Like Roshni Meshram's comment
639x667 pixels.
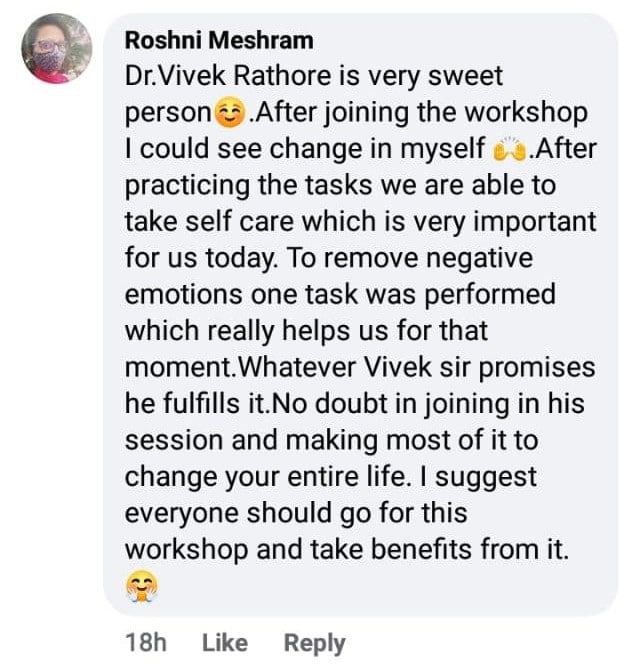(x=224, y=643)
